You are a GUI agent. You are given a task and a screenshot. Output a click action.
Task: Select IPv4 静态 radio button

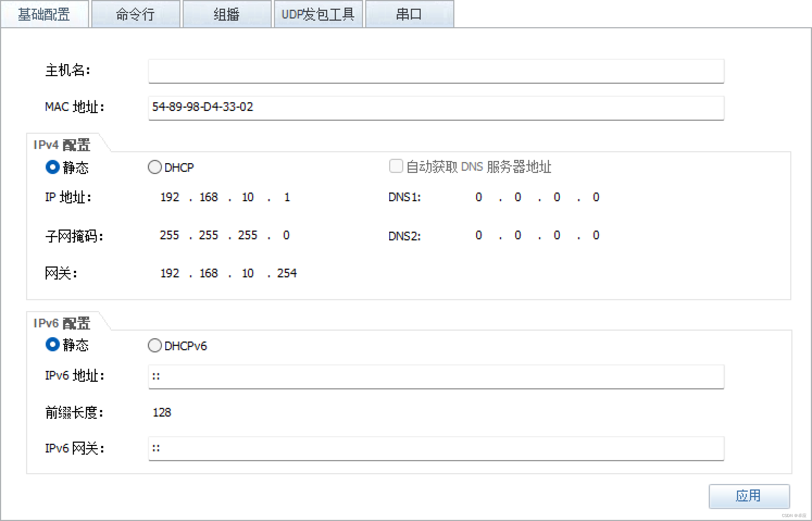53,167
